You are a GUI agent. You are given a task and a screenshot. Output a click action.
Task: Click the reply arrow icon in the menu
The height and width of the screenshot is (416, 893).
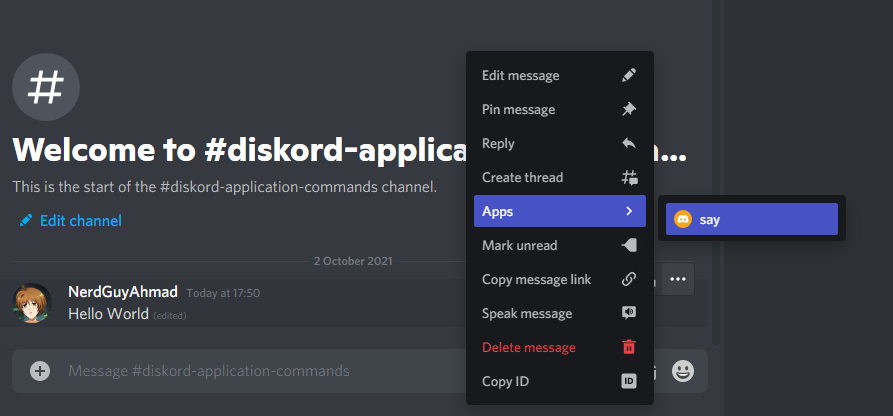(629, 144)
